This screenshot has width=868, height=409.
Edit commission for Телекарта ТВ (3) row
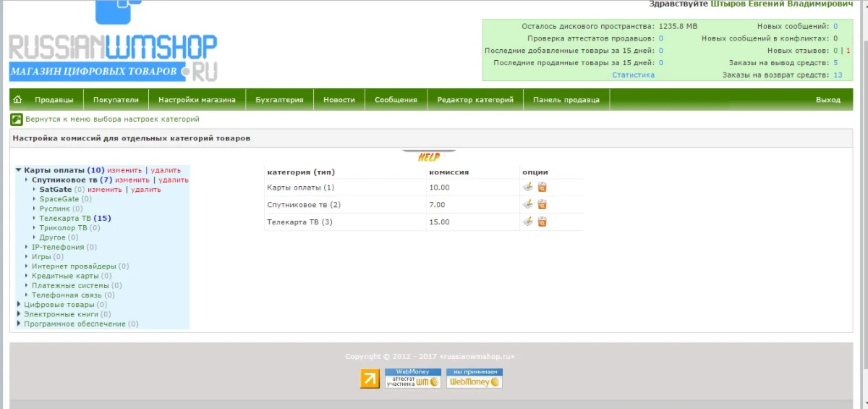pyautogui.click(x=528, y=222)
